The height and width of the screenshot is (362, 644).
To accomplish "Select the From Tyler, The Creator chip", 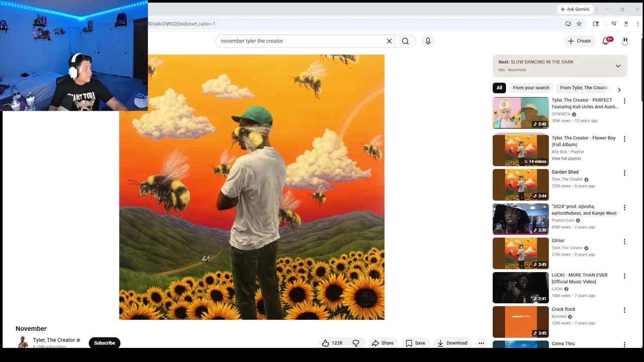I will [584, 88].
